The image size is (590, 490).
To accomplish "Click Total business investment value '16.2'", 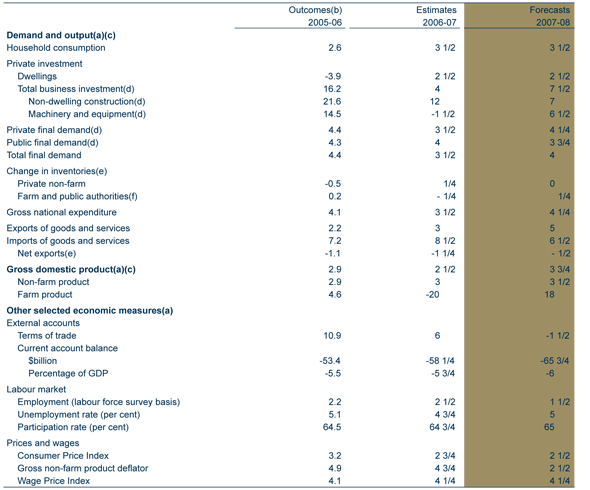I will 332,89.
